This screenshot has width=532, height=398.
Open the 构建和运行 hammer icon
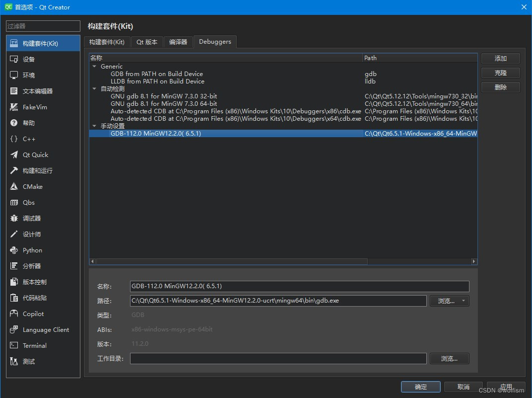point(14,170)
